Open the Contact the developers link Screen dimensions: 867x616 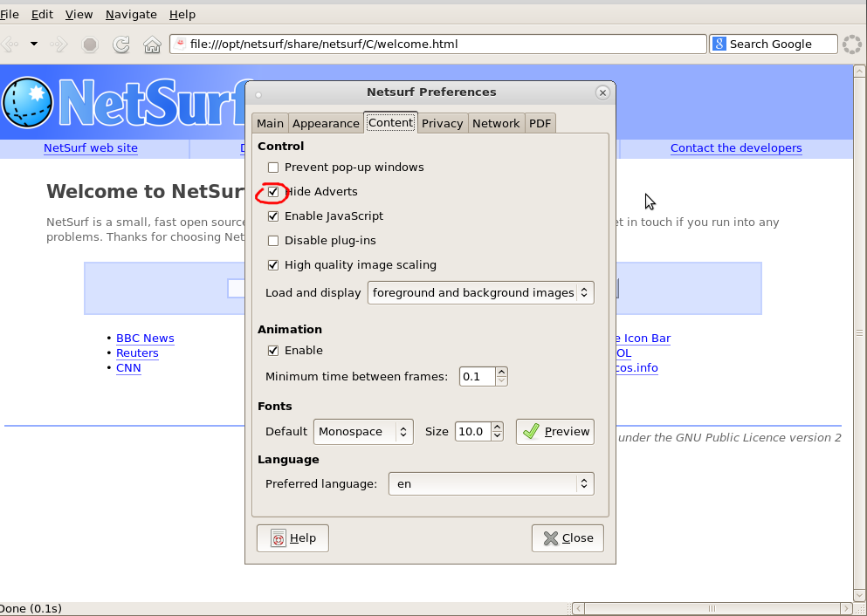point(736,148)
